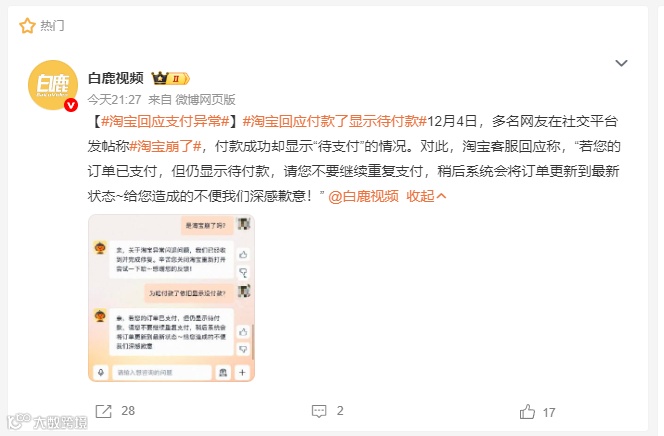Click the @白鹿视频 mention link

tap(363, 196)
